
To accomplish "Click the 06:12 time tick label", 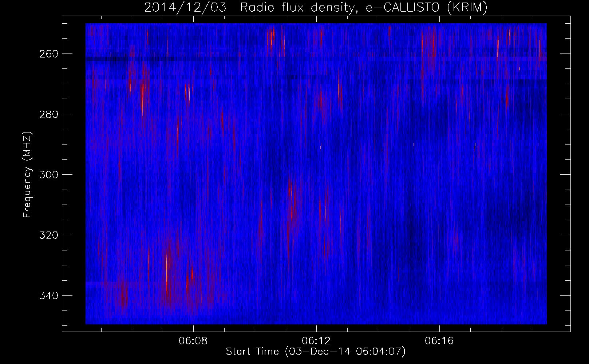I will 316,341.
